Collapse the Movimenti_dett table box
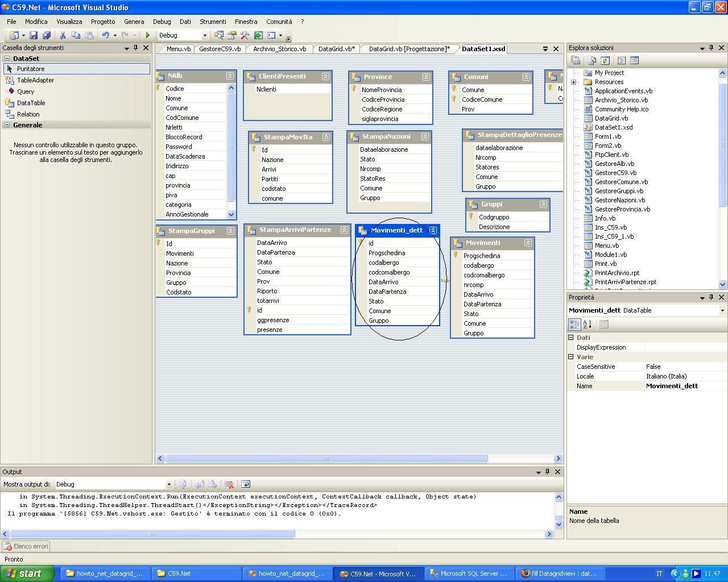728x582 pixels. tap(433, 230)
